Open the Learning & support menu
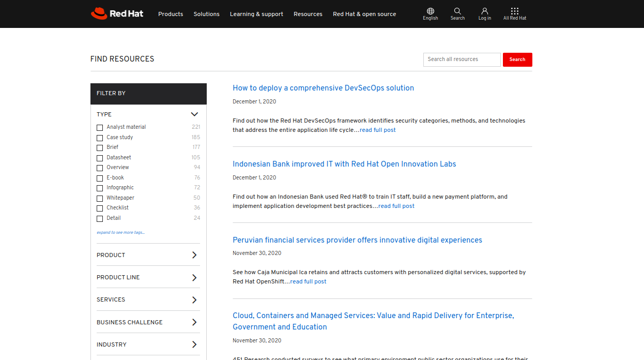 pos(256,14)
